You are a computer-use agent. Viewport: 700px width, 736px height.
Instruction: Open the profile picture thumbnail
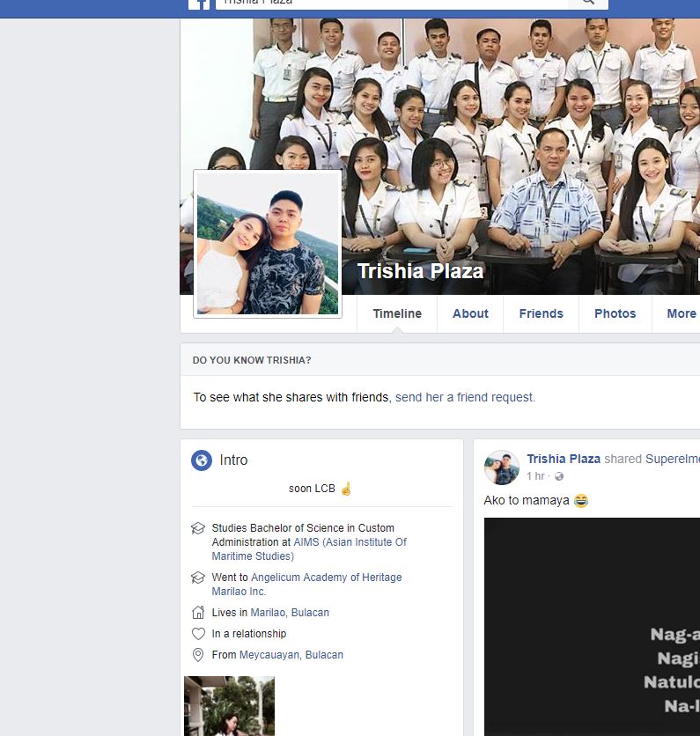click(x=268, y=244)
